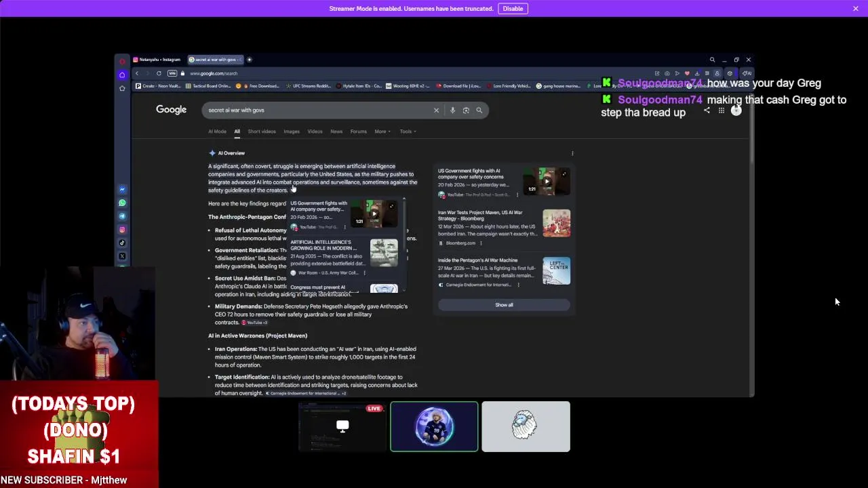Switch to AI Mode search tab
Screen dimensions: 868x488
[x=217, y=131]
